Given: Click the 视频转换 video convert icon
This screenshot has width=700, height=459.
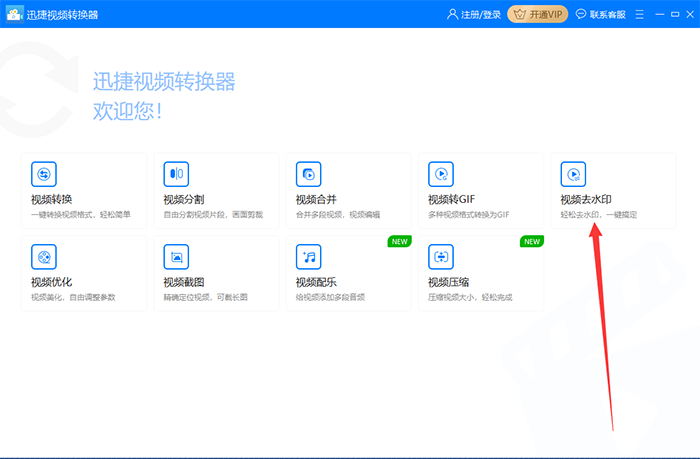Looking at the screenshot, I should [x=44, y=174].
